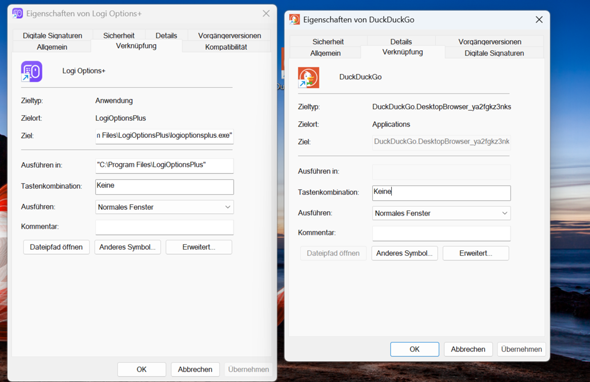Confirm with OK in Logi Options+ window

coord(141,370)
